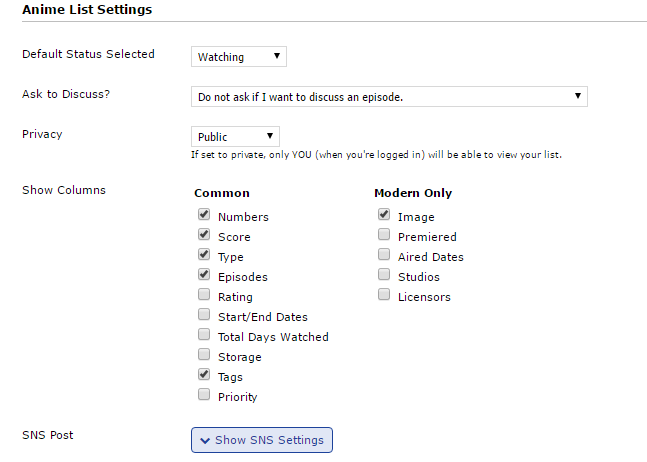Uncheck the Image column checkbox

384,215
